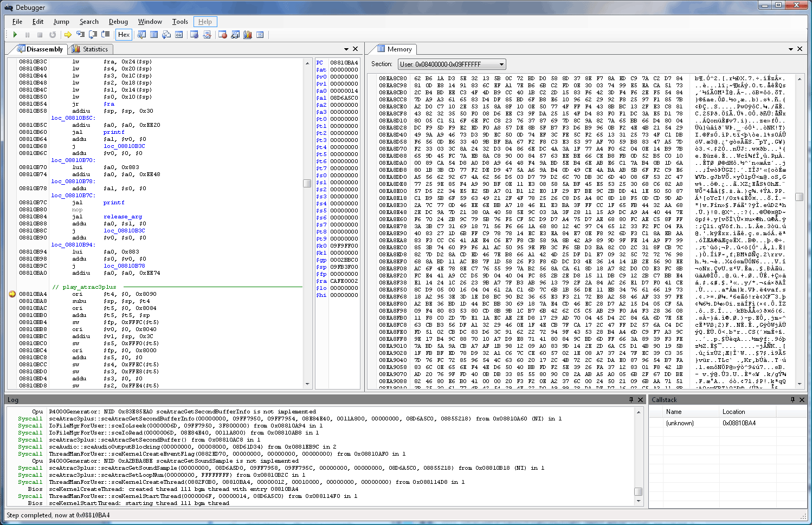Select the (unknown) callstack entry
812x525 pixels.
(680, 423)
